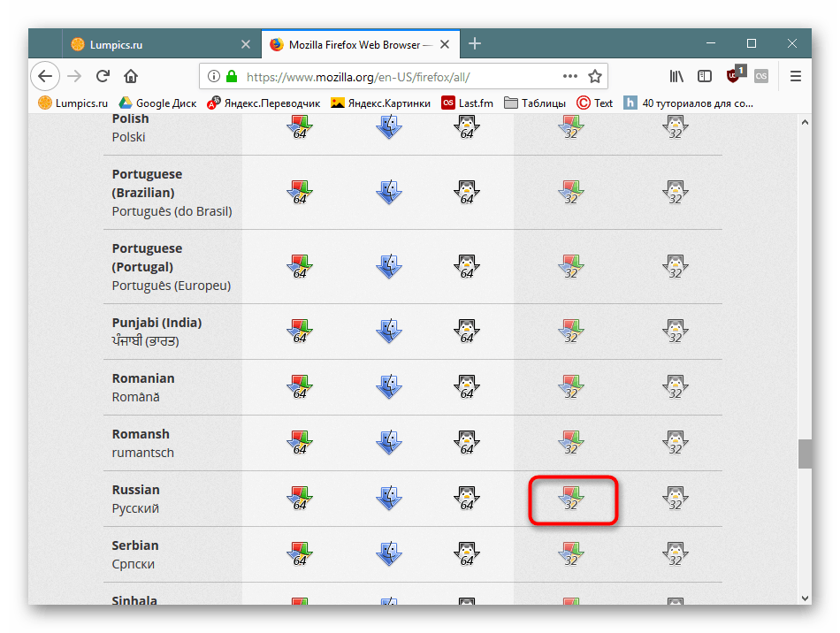Close the Lumpics.ru tab

coord(245,44)
